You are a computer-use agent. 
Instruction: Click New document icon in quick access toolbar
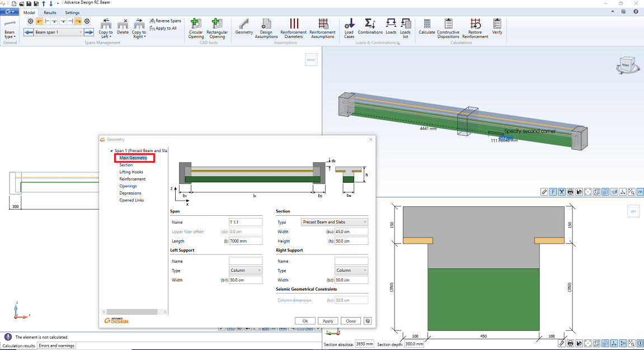coord(14,3)
